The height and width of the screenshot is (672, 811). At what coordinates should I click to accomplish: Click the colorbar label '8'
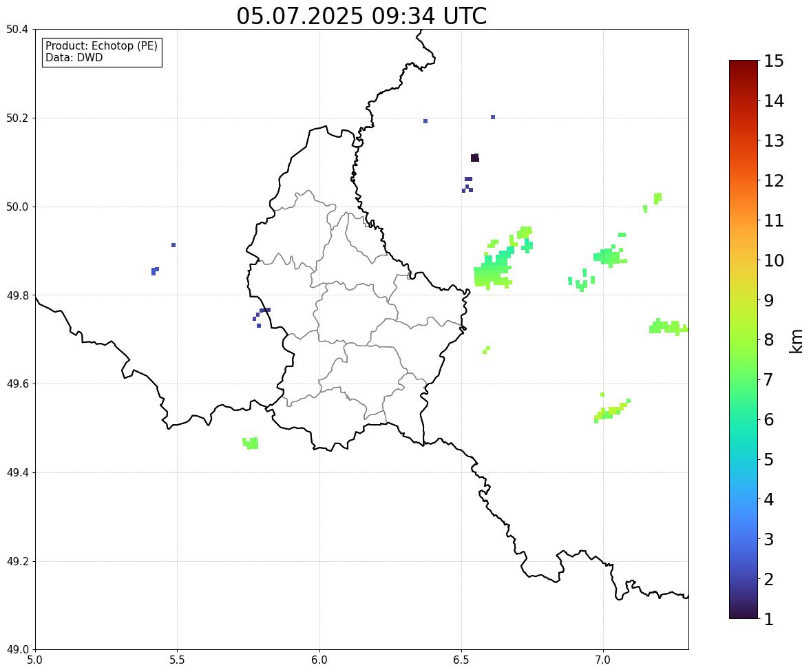769,340
